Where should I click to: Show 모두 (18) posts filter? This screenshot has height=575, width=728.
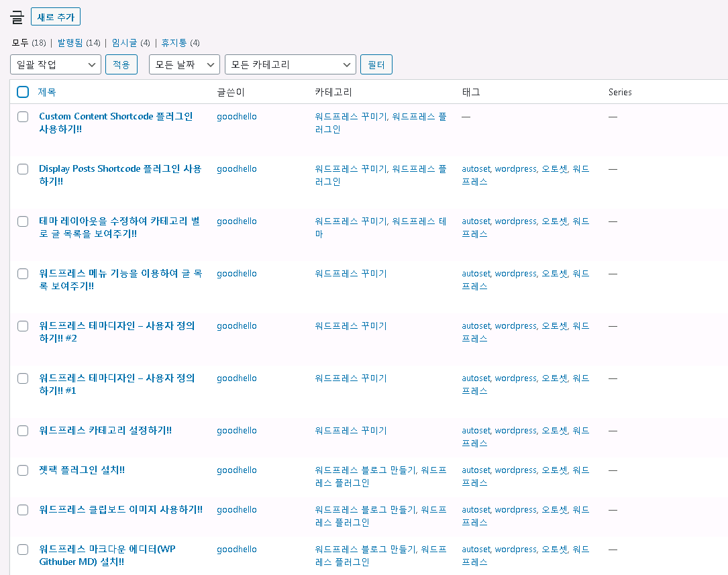[x=29, y=43]
